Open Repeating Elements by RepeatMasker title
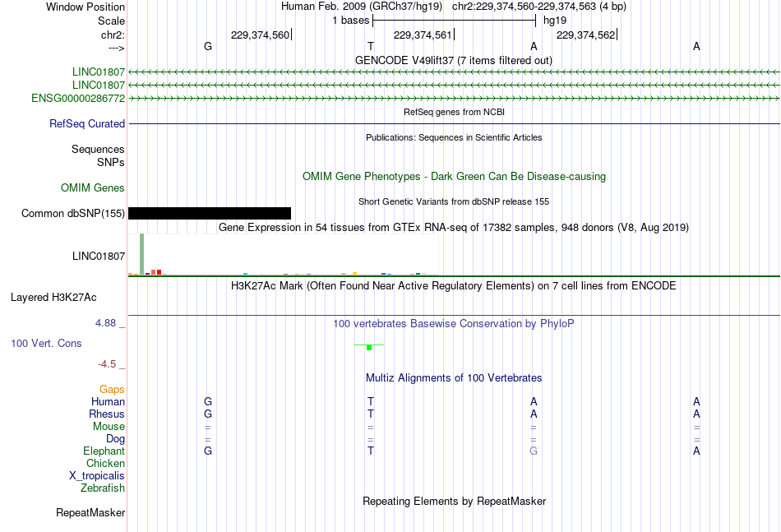Image resolution: width=781 pixels, height=532 pixels. [x=454, y=501]
